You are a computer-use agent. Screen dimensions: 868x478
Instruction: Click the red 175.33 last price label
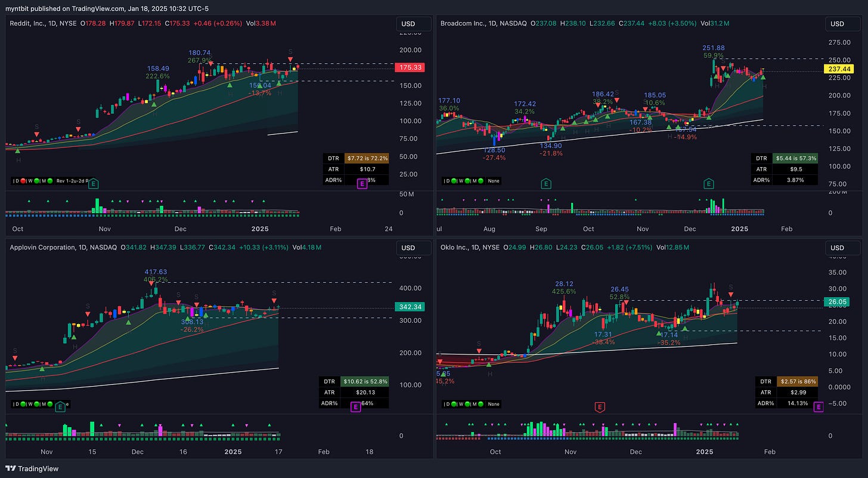(x=409, y=67)
